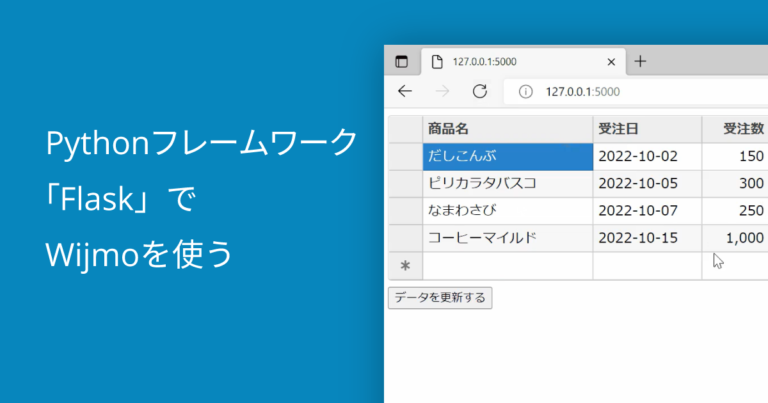This screenshot has height=403, width=768.
Task: Select the row header of だしこんぶ row
Action: (x=406, y=157)
